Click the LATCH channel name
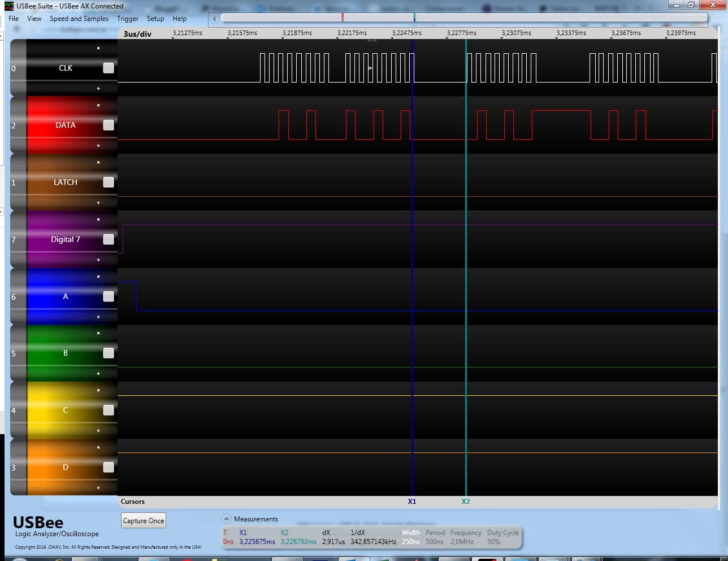Viewport: 728px width, 561px height. tap(66, 182)
